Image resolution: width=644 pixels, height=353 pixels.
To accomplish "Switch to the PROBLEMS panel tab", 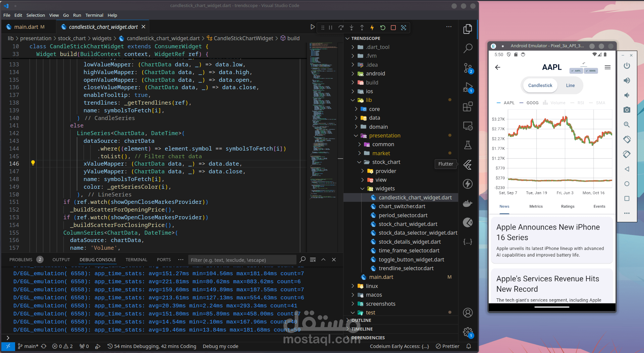I will point(21,260).
